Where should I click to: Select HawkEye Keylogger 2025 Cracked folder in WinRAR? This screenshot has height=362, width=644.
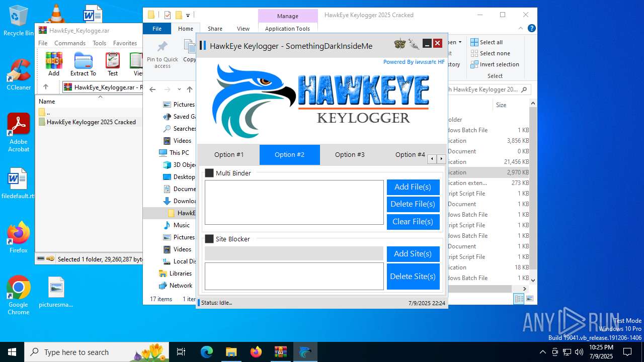click(x=91, y=122)
